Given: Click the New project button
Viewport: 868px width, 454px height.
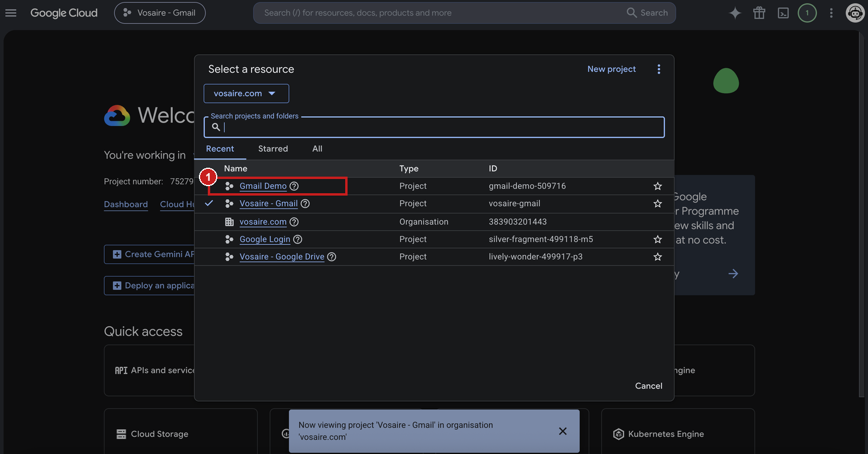Looking at the screenshot, I should (612, 69).
